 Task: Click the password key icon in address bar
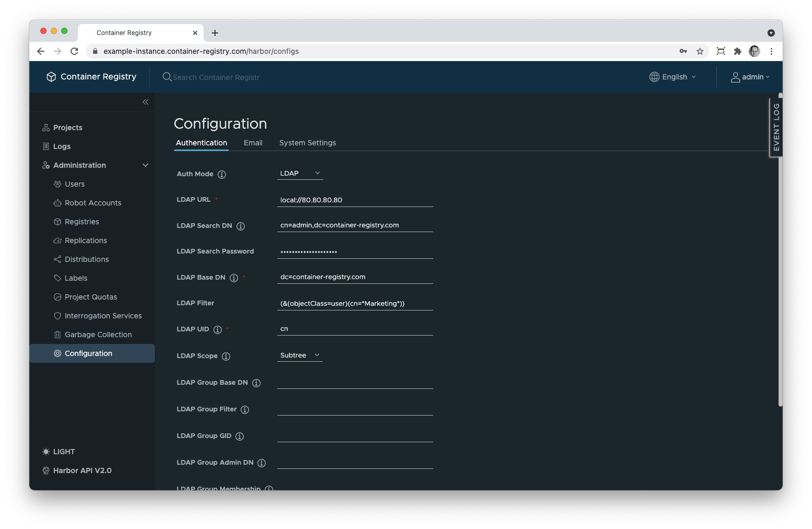pos(683,51)
